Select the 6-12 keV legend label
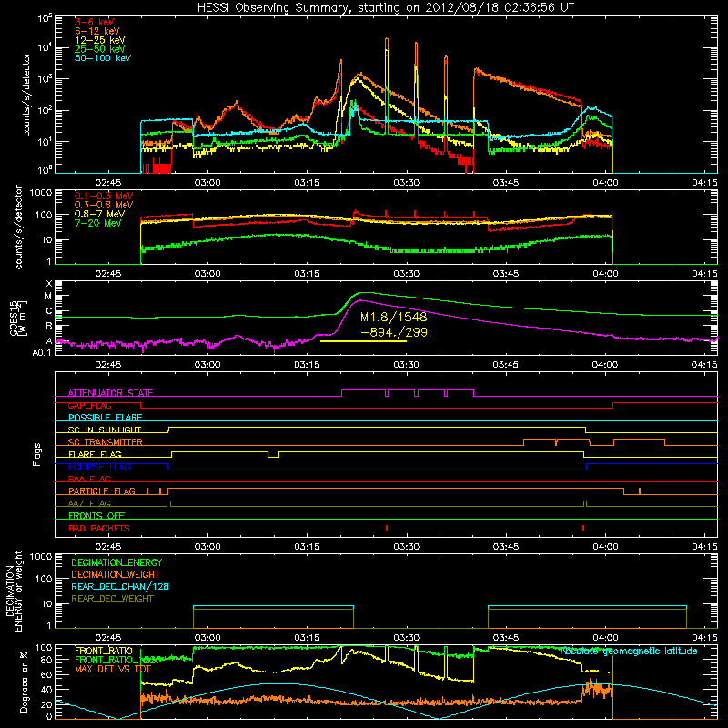The width and height of the screenshot is (728, 728). click(x=97, y=31)
